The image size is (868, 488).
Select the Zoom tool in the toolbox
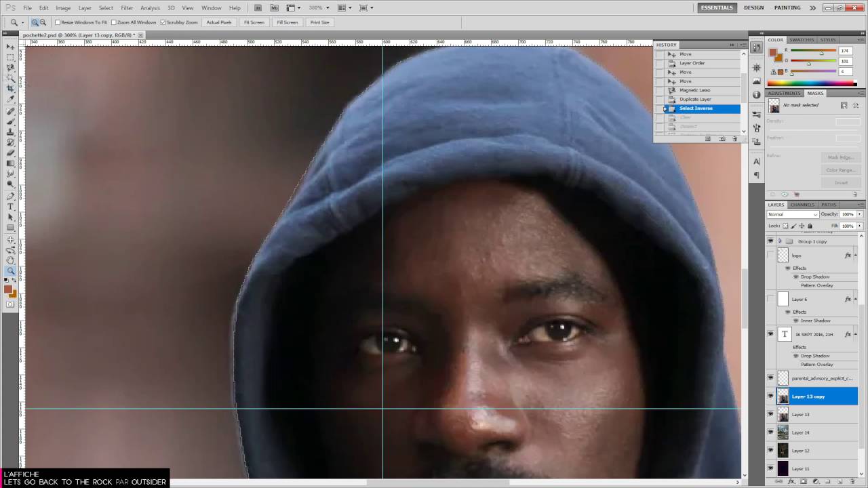tap(10, 271)
